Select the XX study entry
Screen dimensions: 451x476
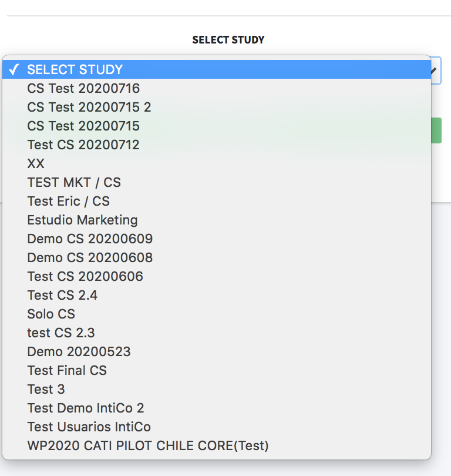coord(217,163)
